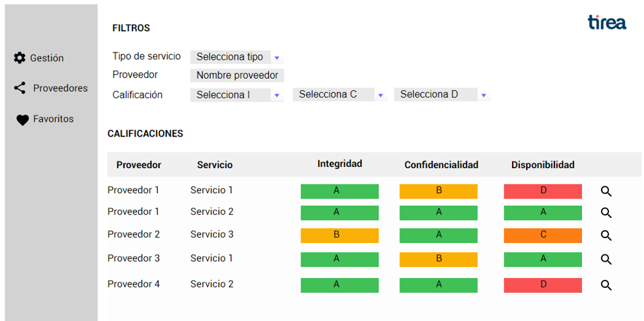Viewport: 644px width, 321px height.
Task: Go to Proveedores menu section
Action: click(x=60, y=88)
